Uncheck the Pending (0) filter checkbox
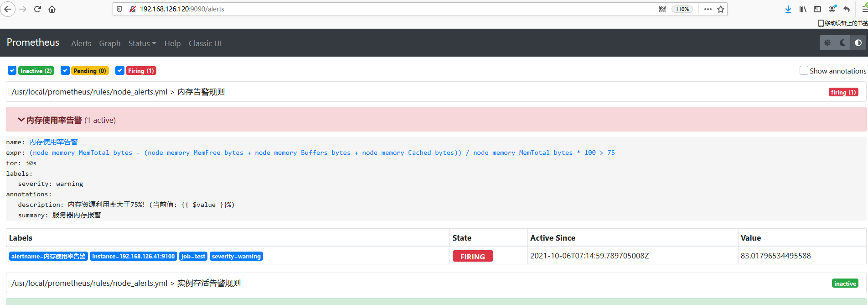Image resolution: width=868 pixels, height=305 pixels. click(65, 70)
